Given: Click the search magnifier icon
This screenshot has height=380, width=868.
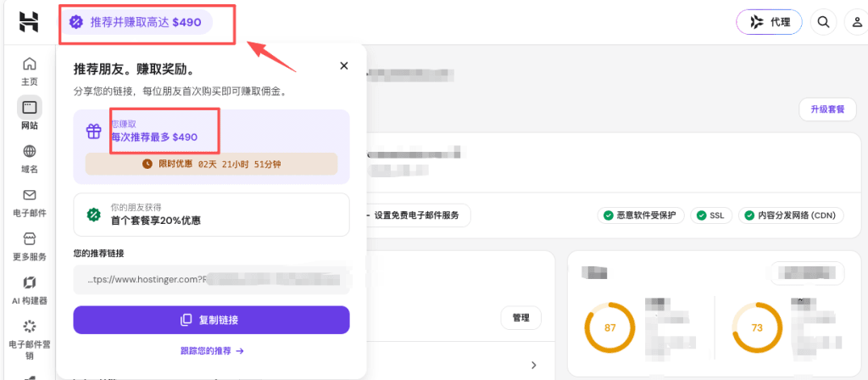Looking at the screenshot, I should [x=823, y=22].
